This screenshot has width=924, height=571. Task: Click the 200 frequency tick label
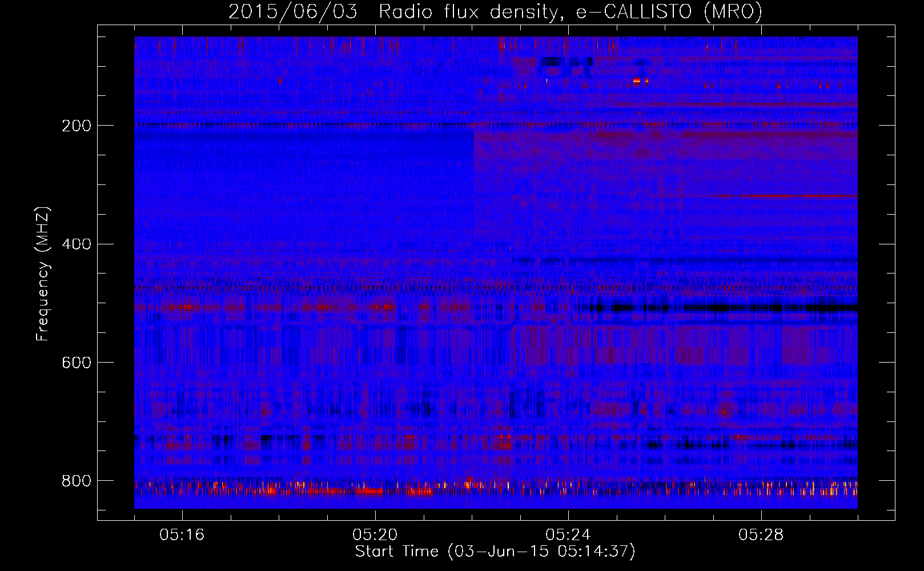point(77,126)
